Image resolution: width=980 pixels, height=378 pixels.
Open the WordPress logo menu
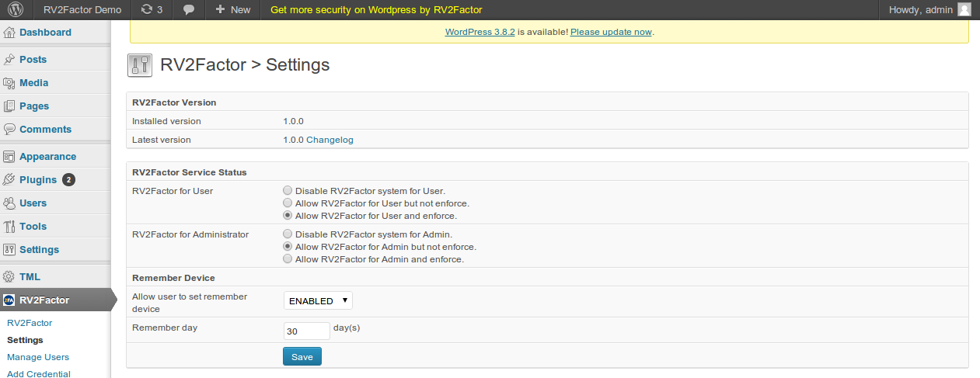coord(16,10)
